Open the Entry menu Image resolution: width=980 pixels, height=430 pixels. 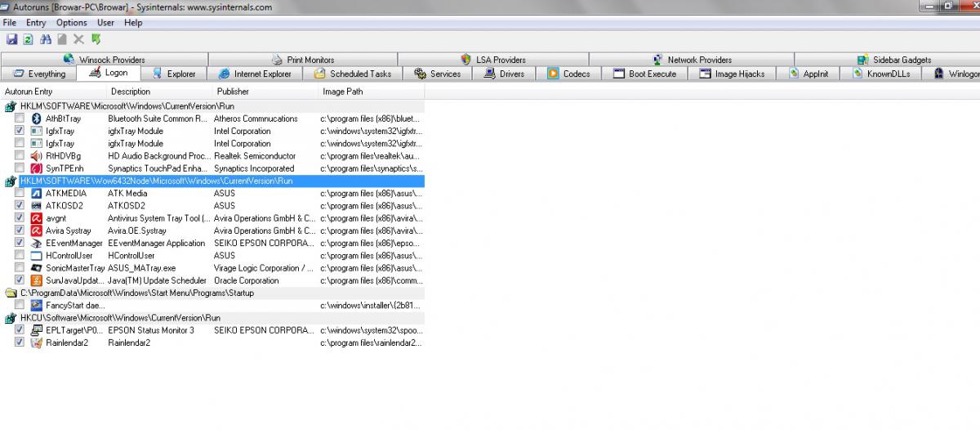36,23
